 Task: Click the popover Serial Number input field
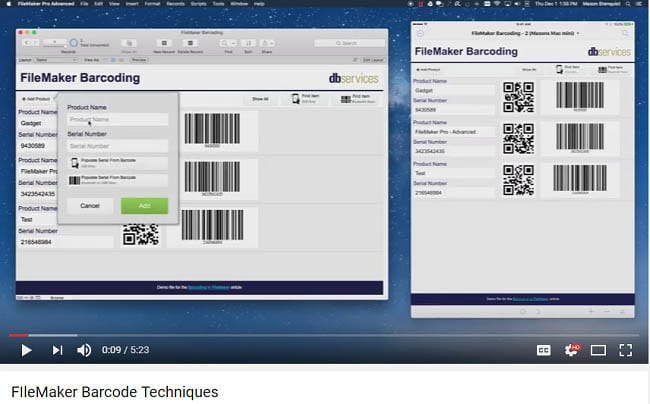click(118, 146)
